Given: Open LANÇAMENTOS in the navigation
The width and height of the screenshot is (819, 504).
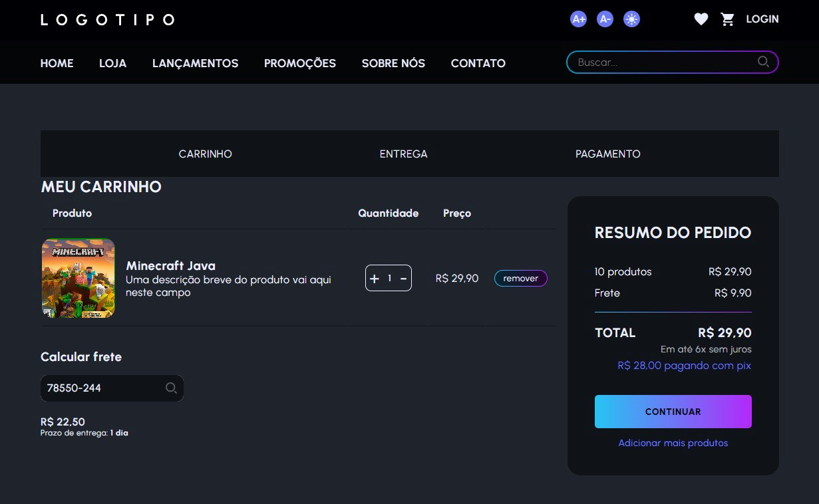Looking at the screenshot, I should 195,63.
